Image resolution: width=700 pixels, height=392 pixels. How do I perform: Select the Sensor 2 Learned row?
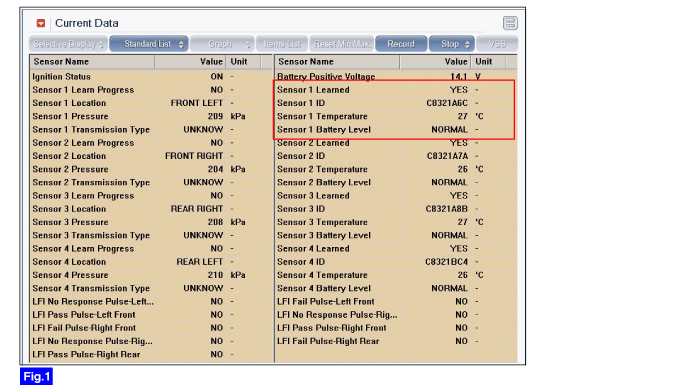point(396,143)
